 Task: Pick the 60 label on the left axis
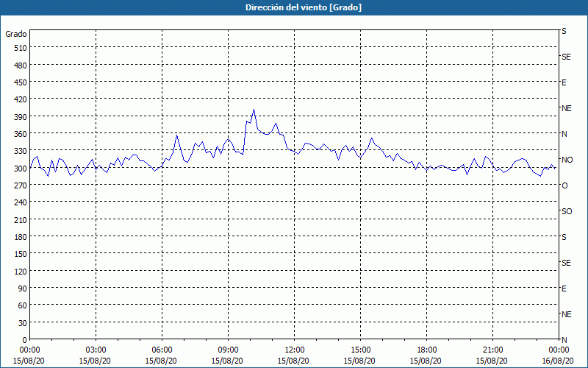point(23,305)
